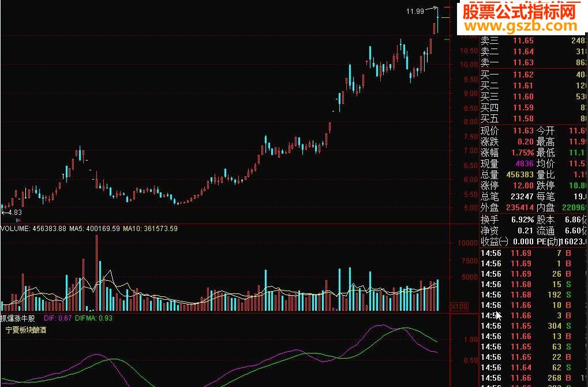588x387 pixels.
Task: Click the 净资 value 0.21
Action: pyautogui.click(x=525, y=230)
